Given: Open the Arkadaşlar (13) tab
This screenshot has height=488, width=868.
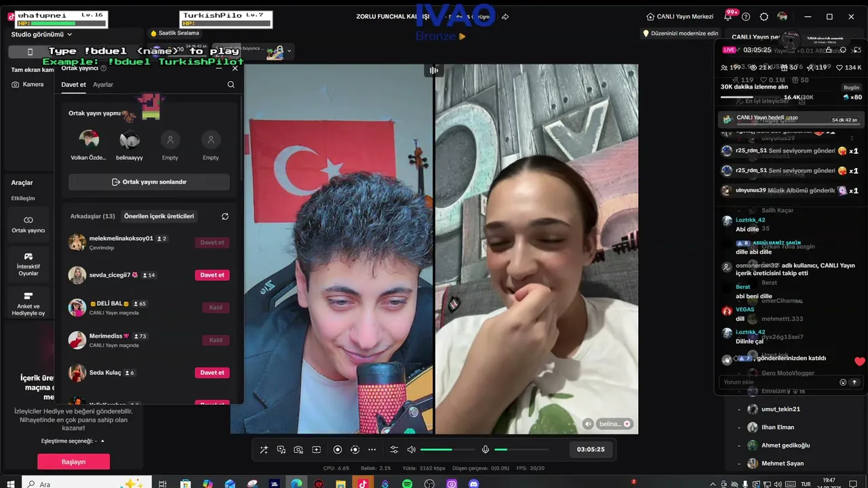Looking at the screenshot, I should click(93, 216).
